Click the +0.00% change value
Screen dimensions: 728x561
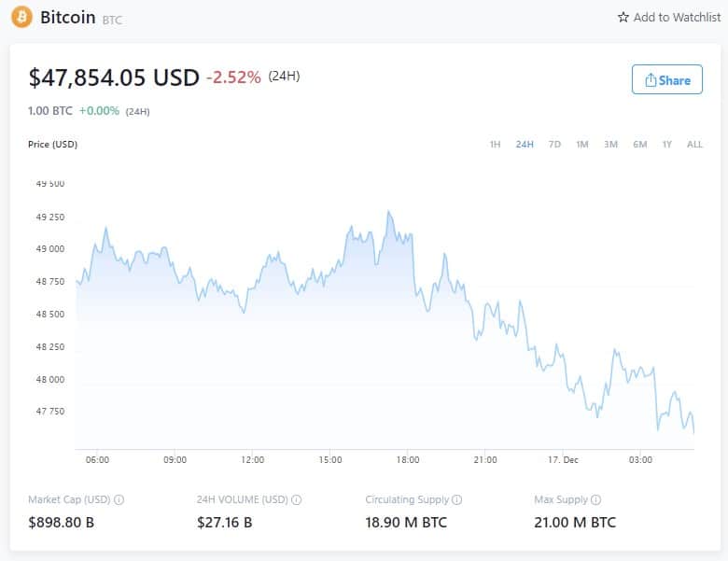pyautogui.click(x=99, y=111)
